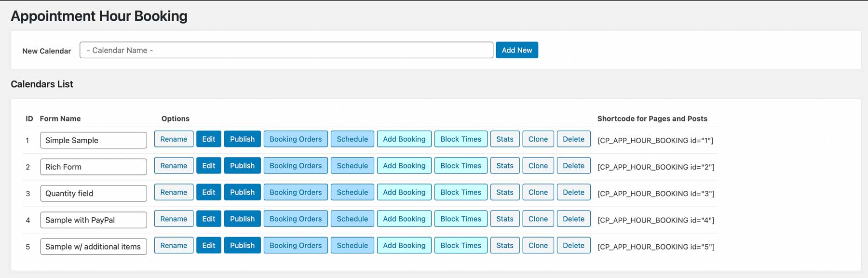Image resolution: width=868 pixels, height=278 pixels.
Task: Click the Rich Form name field
Action: [x=94, y=167]
